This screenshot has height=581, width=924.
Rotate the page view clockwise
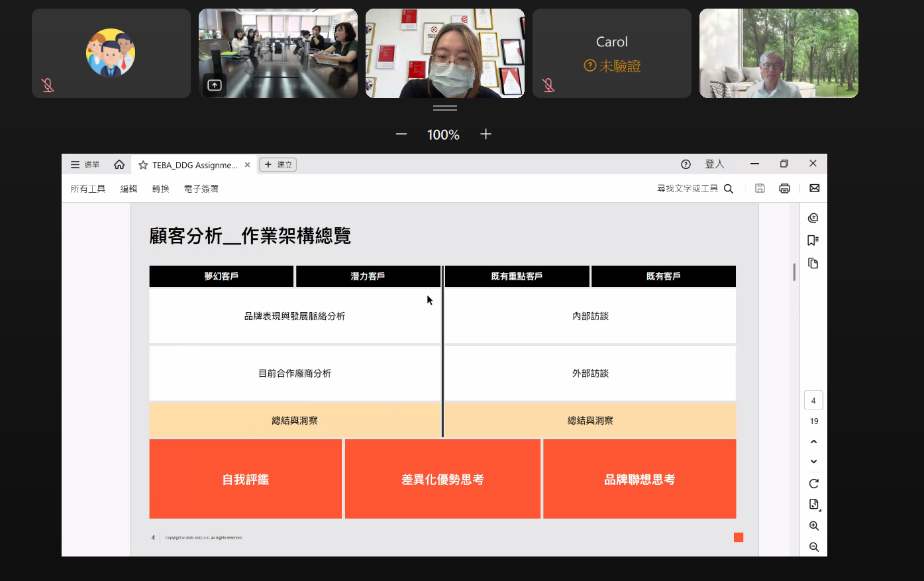tap(813, 484)
